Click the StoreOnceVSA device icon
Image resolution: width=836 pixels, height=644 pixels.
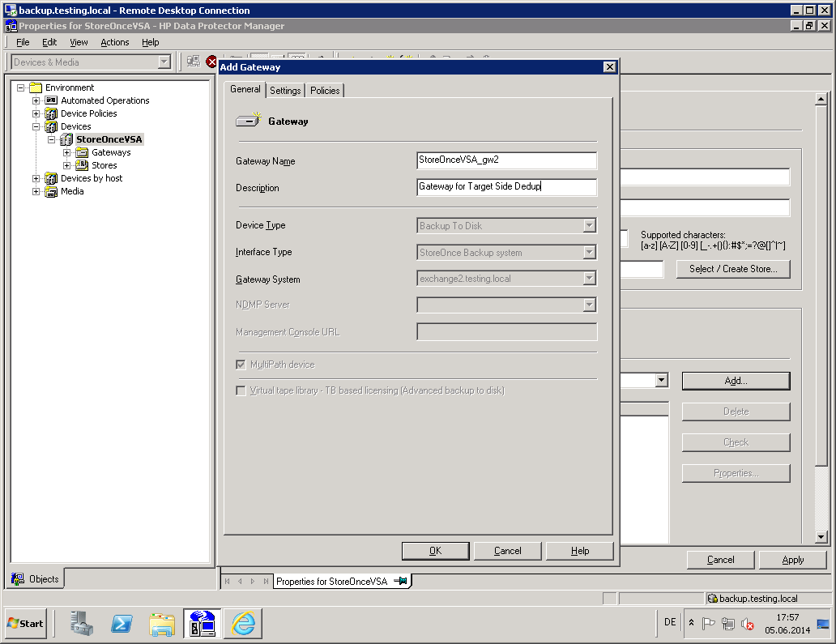point(66,139)
